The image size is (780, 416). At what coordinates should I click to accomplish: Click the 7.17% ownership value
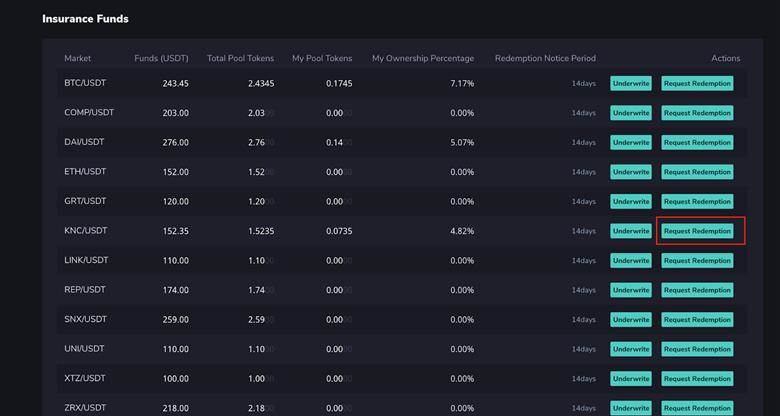coord(462,84)
